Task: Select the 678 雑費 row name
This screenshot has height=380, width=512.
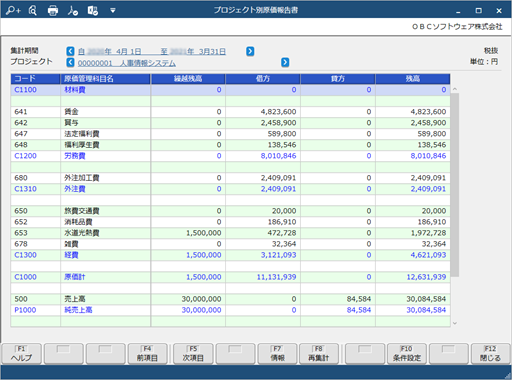Action: coord(105,244)
